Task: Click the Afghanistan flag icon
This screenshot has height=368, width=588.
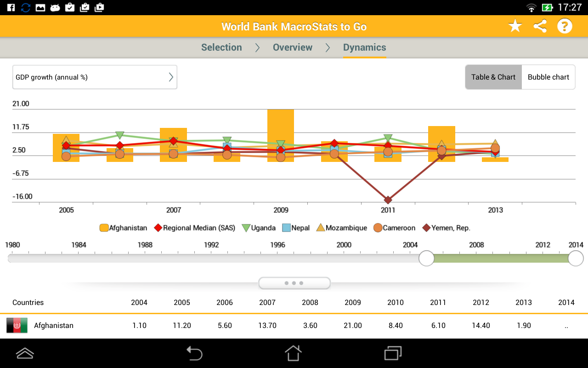Action: 17,325
